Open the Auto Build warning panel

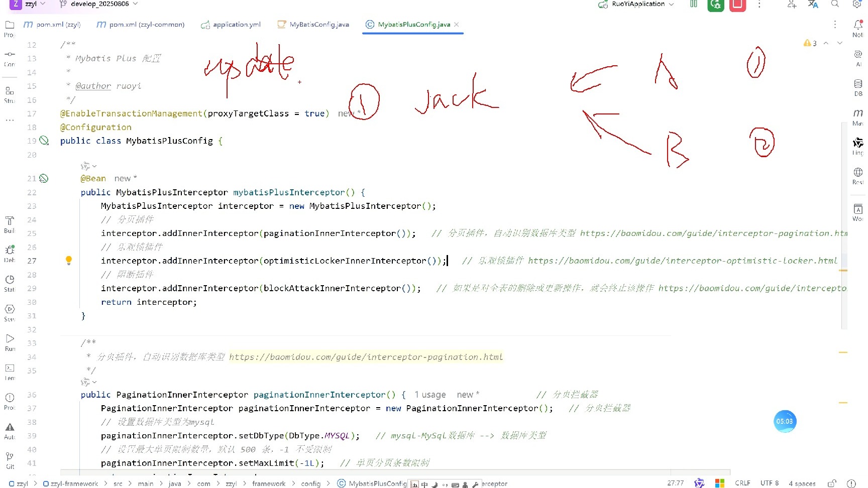click(10, 427)
